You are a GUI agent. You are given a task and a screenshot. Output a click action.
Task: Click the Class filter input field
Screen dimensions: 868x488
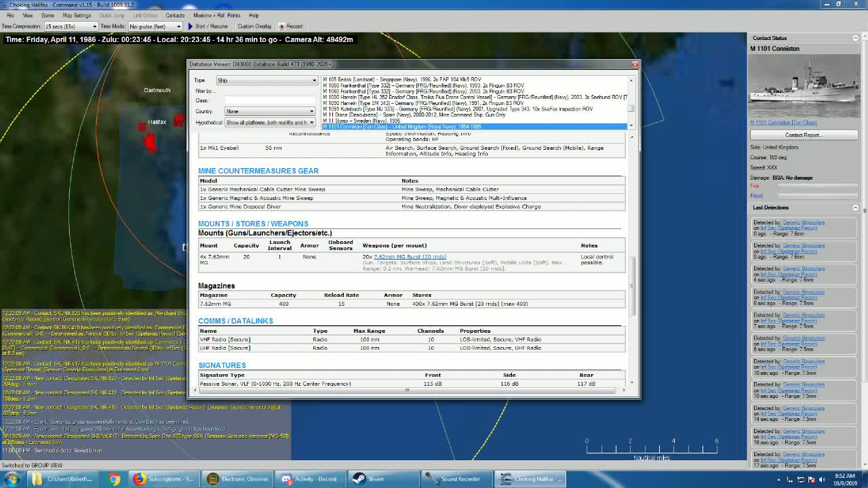pos(270,100)
